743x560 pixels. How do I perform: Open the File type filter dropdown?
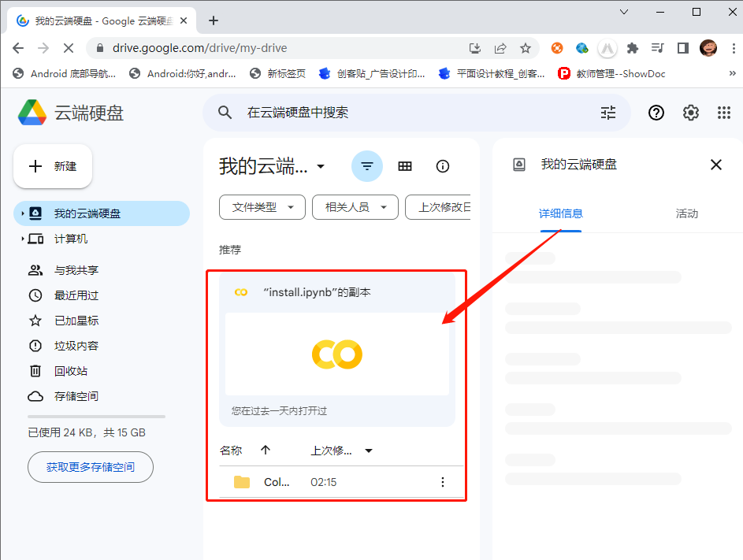point(262,207)
